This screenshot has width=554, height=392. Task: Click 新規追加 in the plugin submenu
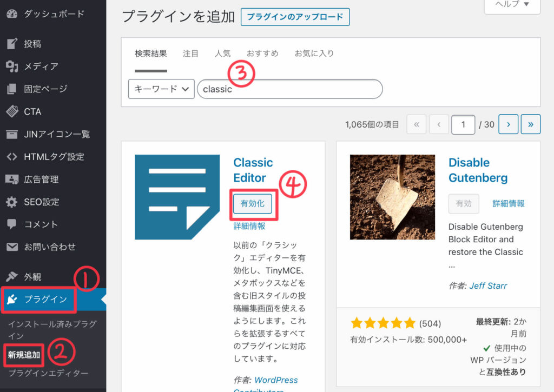[24, 355]
